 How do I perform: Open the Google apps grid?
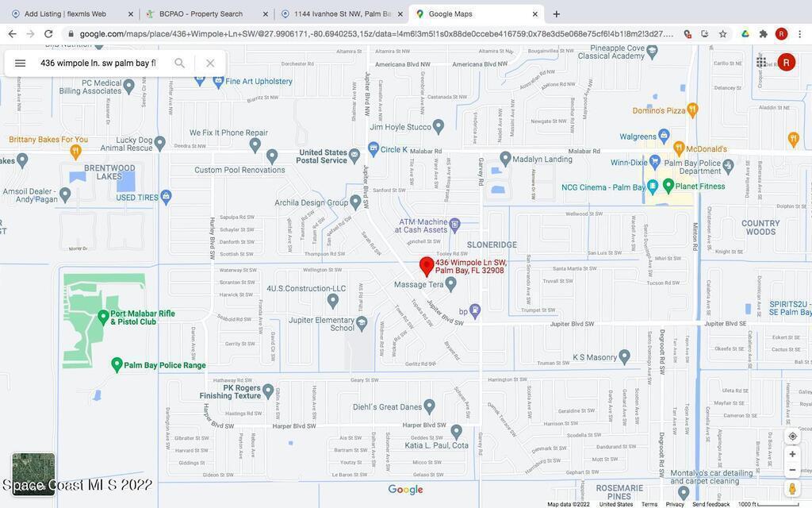coord(761,62)
